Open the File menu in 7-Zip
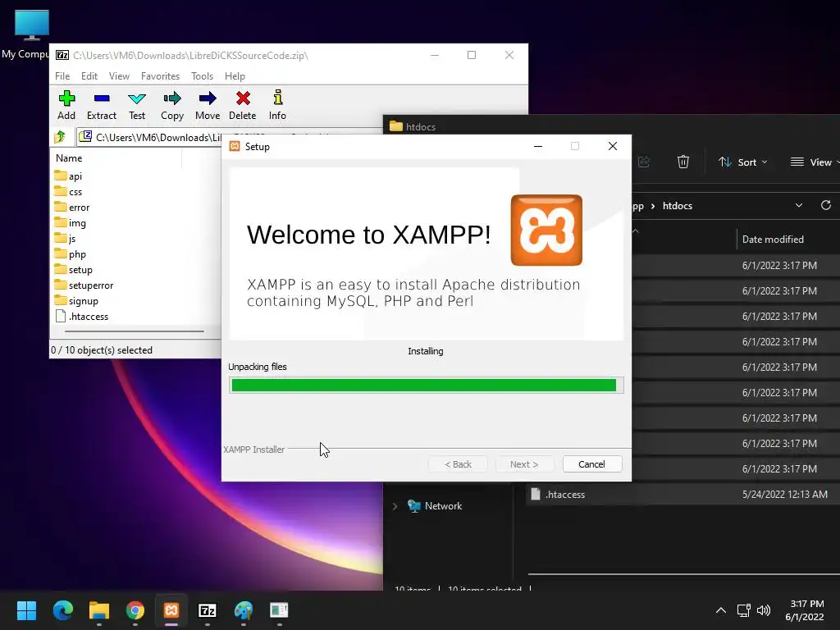This screenshot has height=630, width=840. 62,76
